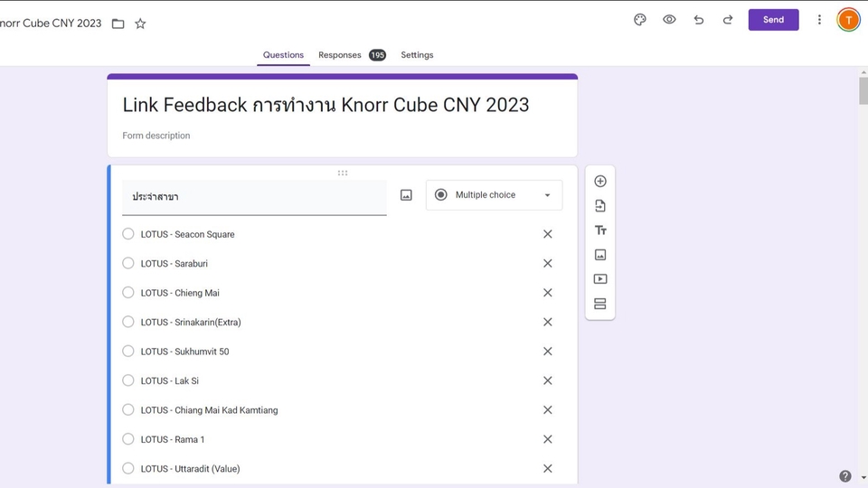The height and width of the screenshot is (488, 868).
Task: Edit the form title text
Action: pyautogui.click(x=325, y=105)
